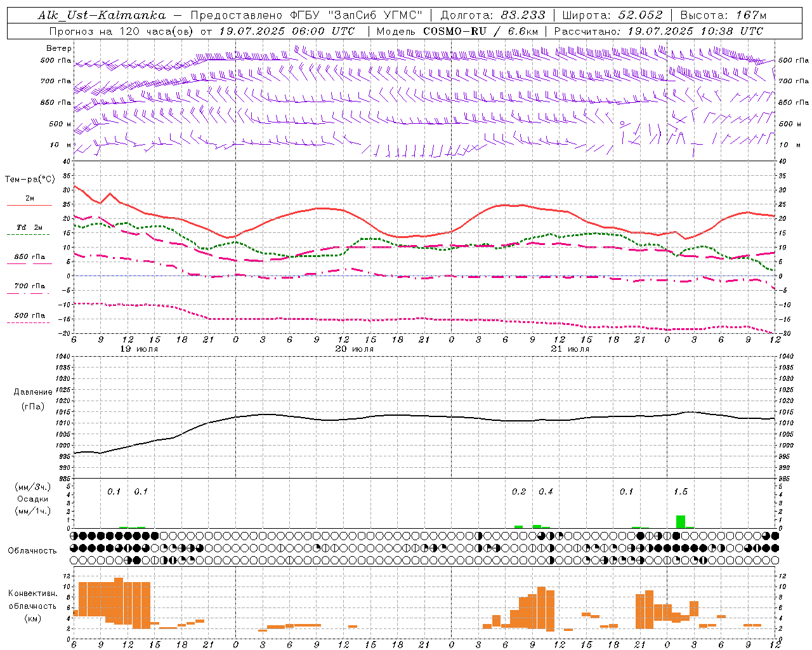Click the '0.2' precipitation value

pyautogui.click(x=519, y=492)
